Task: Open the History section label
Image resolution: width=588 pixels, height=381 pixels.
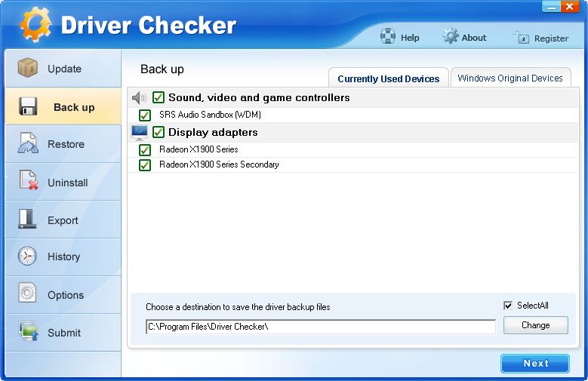Action: coord(63,257)
